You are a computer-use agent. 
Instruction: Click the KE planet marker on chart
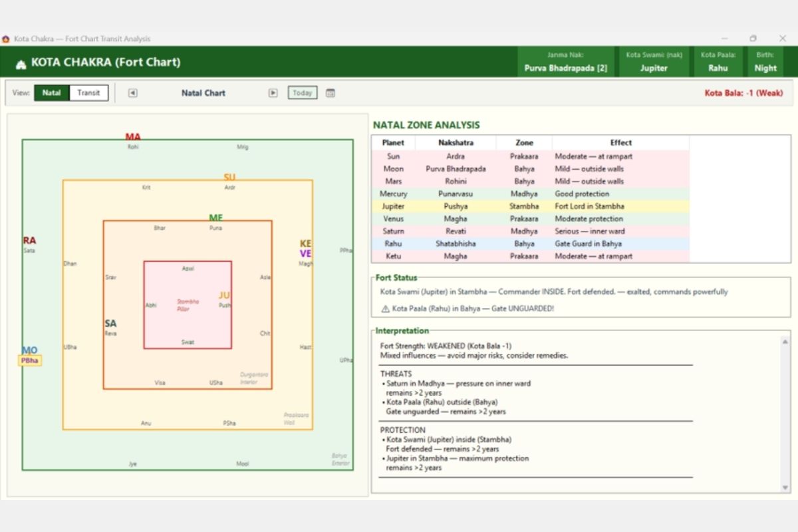pos(305,244)
